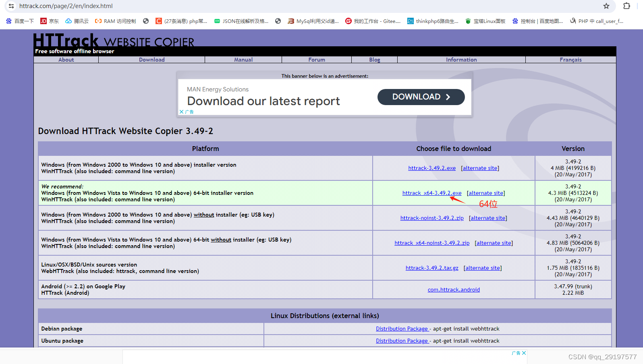643x364 pixels.
Task: Open the RAM 访问控制 bookmark
Action: coord(116,21)
